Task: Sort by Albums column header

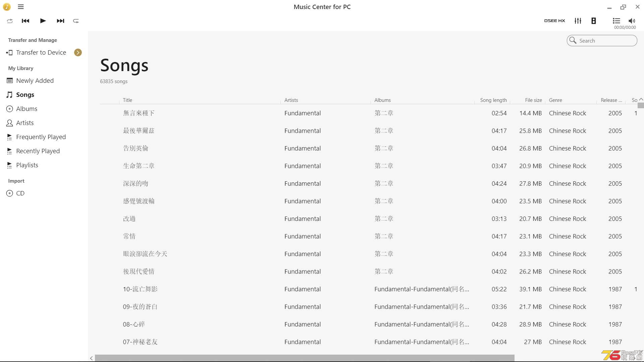Action: [383, 100]
